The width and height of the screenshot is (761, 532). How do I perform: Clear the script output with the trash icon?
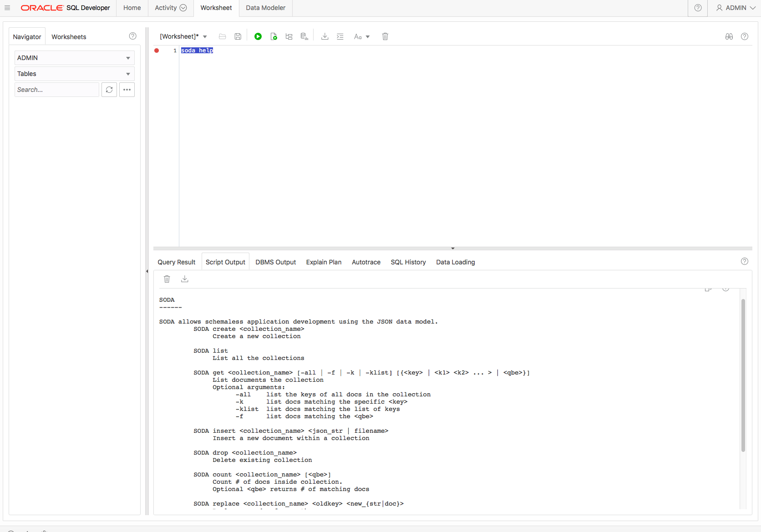pos(167,279)
